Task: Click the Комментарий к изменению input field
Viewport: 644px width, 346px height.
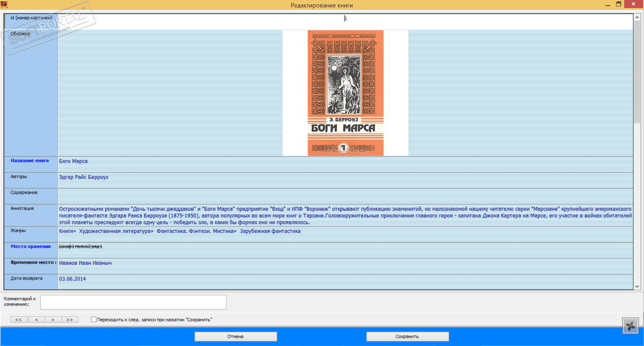Action: click(133, 302)
